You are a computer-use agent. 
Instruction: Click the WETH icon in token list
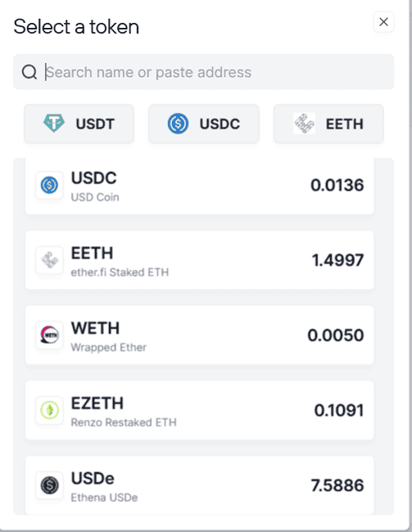50,336
